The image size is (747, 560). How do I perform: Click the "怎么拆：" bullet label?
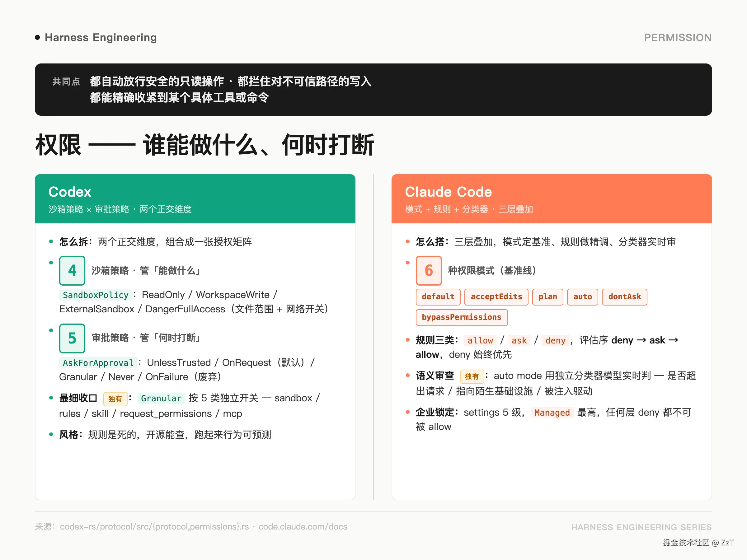pyautogui.click(x=76, y=242)
